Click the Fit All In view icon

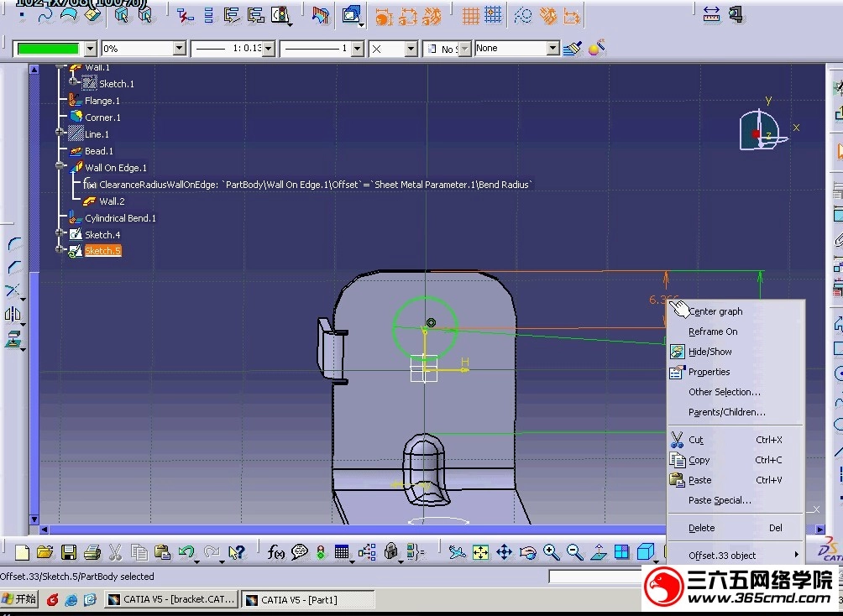[x=480, y=552]
